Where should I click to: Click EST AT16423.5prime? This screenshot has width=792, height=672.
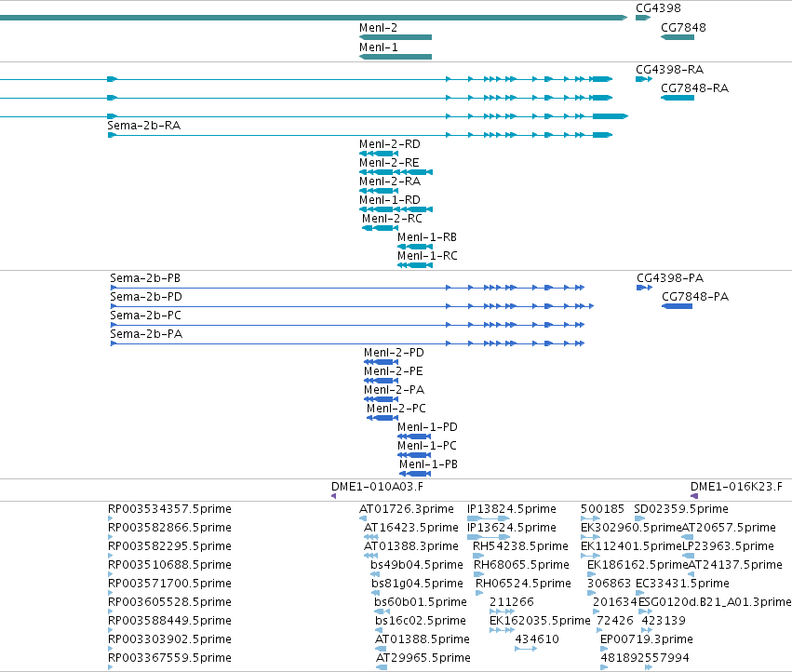click(x=371, y=537)
